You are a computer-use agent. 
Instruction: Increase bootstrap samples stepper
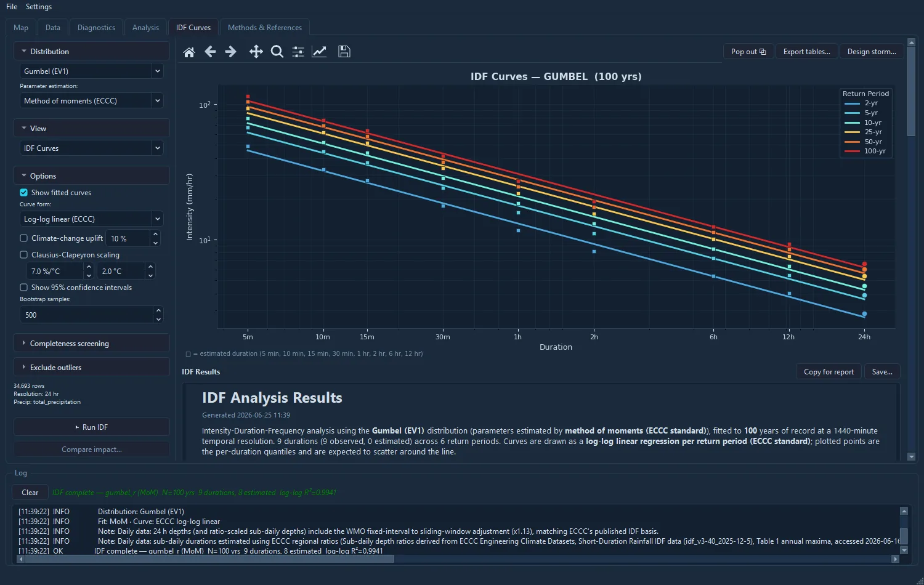pyautogui.click(x=158, y=311)
